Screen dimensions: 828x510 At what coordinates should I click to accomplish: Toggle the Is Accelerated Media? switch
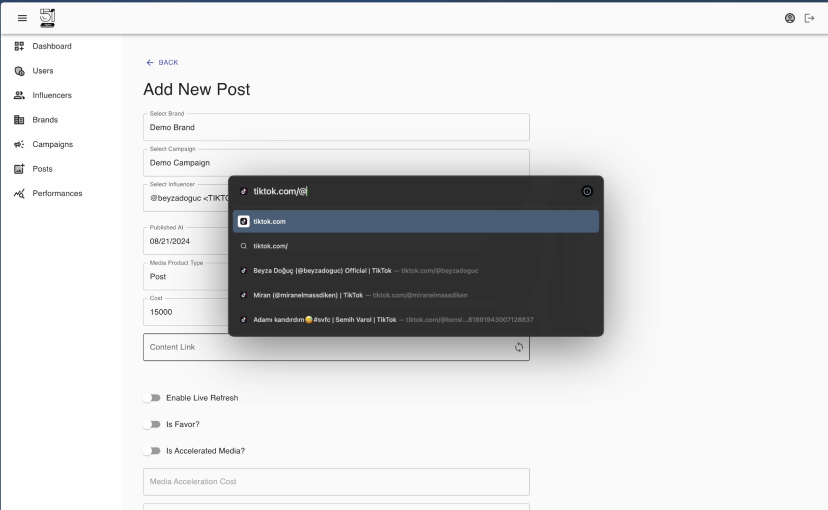pyautogui.click(x=152, y=451)
